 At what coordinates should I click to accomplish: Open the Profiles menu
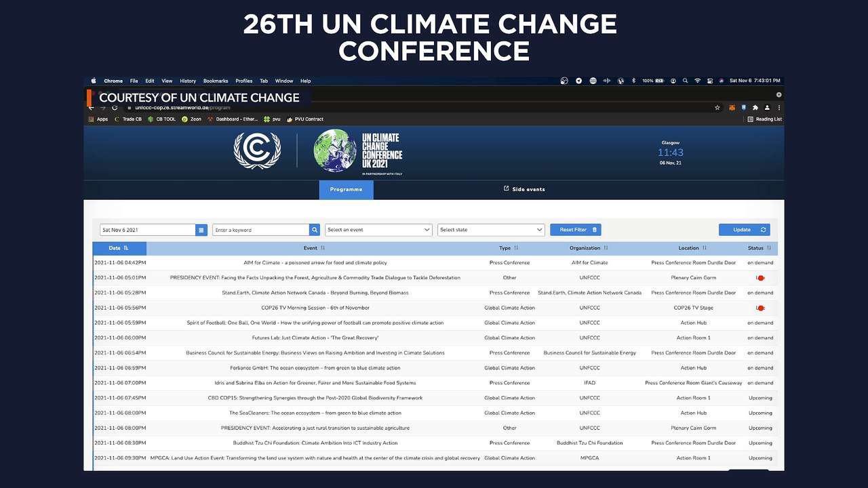click(x=244, y=81)
